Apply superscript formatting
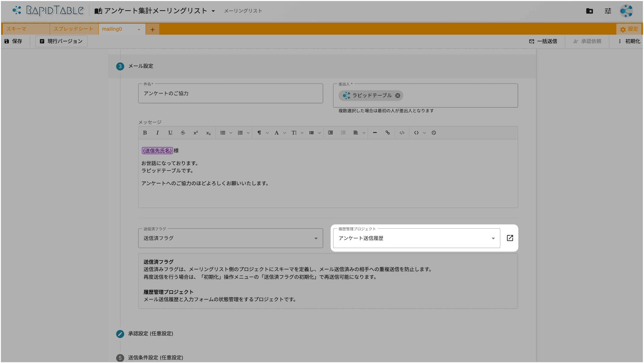The image size is (644, 363). tap(196, 133)
